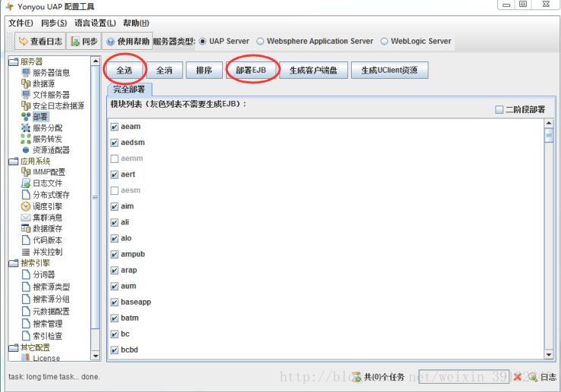
Task: Open 分词器 tree node
Action: pyautogui.click(x=38, y=274)
